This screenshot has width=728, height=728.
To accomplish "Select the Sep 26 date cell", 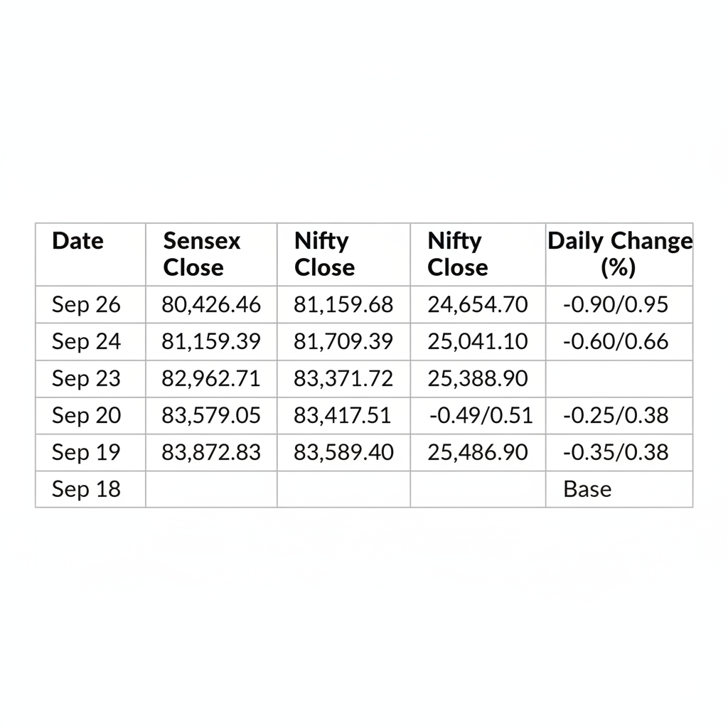I will point(86,305).
